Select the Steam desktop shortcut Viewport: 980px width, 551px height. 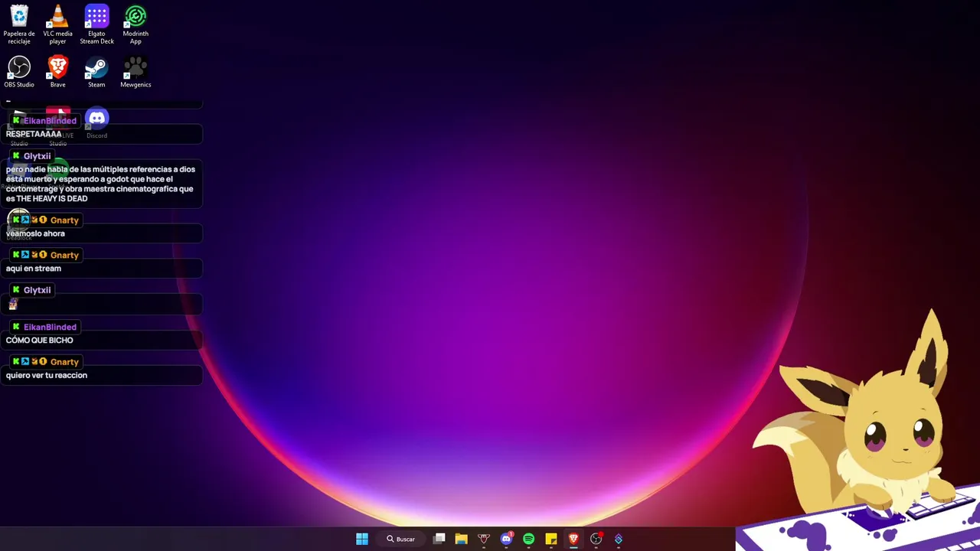point(96,72)
